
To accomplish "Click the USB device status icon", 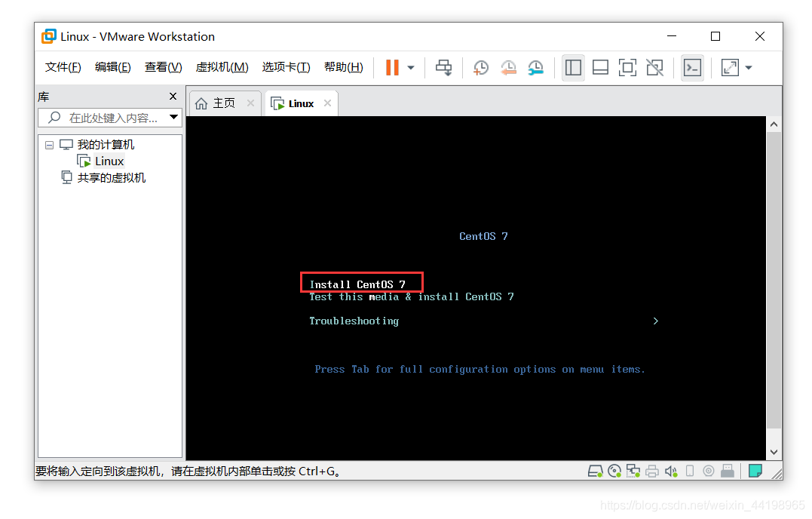I will point(690,471).
